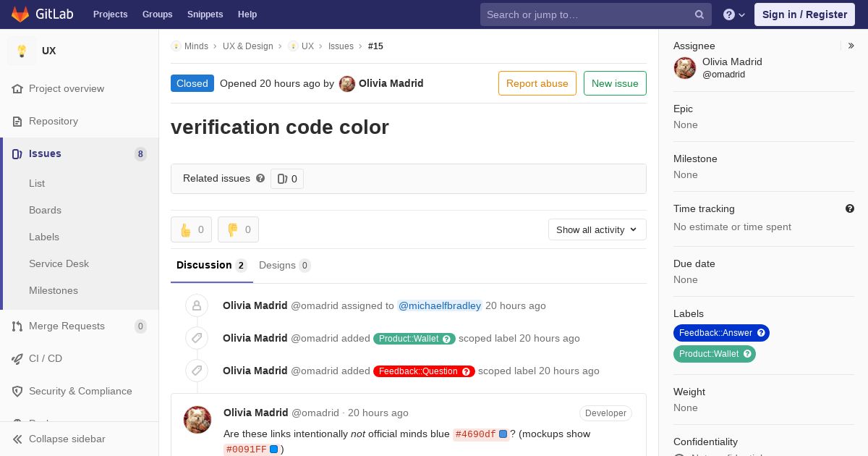Collapse the right sidebar chevron
The width and height of the screenshot is (868, 456).
pyautogui.click(x=851, y=46)
